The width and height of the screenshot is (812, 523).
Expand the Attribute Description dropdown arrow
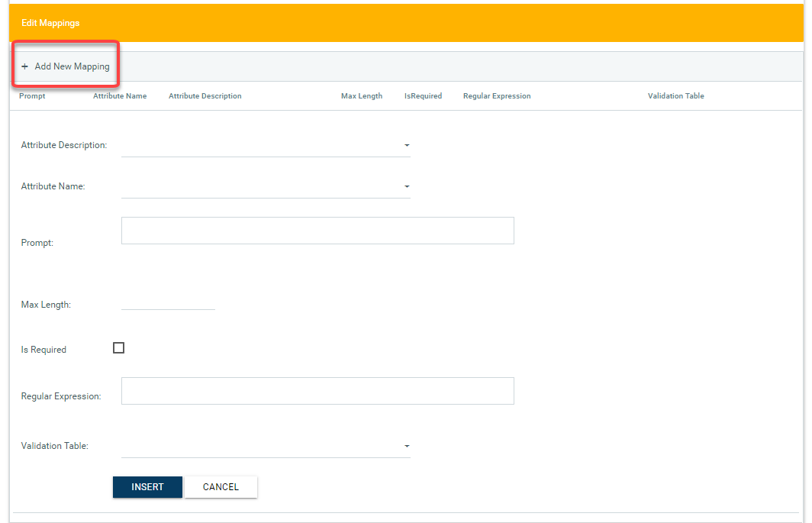407,145
